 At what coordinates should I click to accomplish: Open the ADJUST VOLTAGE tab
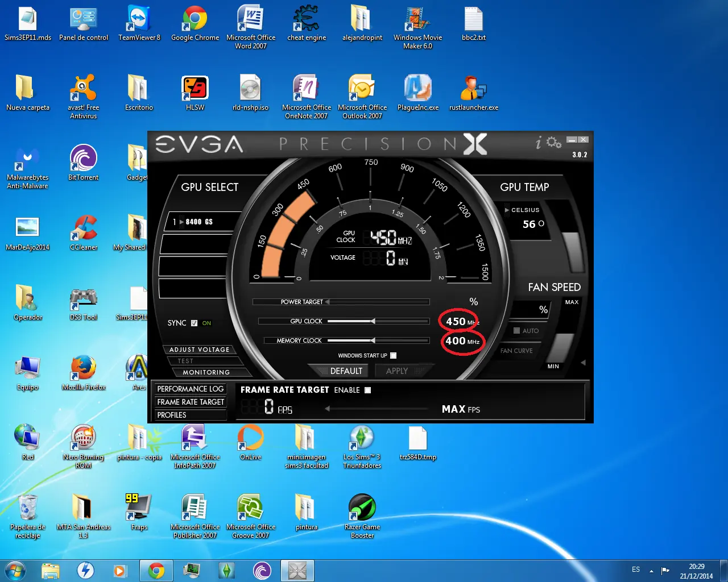point(199,350)
